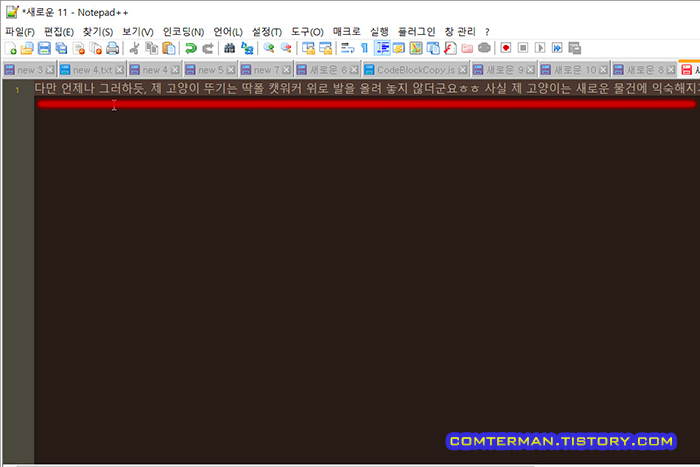Image resolution: width=700 pixels, height=467 pixels.
Task: Start macro recording with red dot button
Action: [x=506, y=48]
